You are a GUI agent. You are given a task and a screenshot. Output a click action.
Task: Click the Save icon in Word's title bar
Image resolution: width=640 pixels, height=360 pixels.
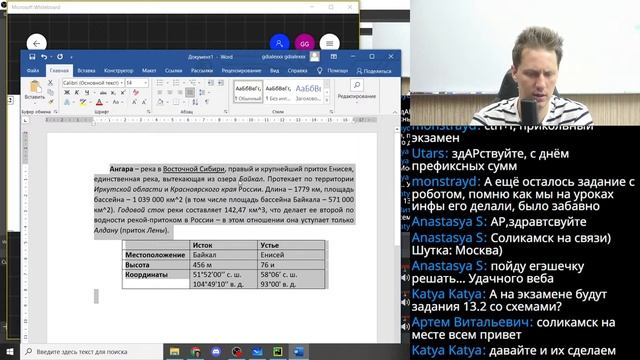(32, 57)
